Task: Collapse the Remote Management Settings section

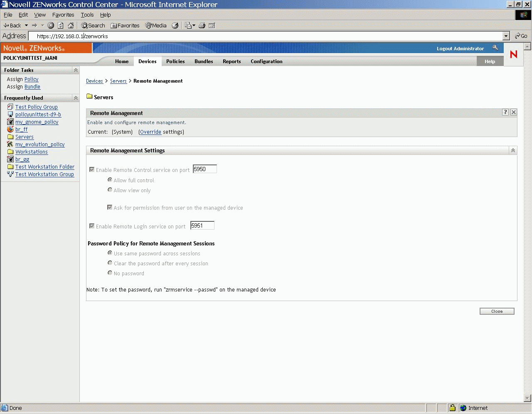Action: 513,150
